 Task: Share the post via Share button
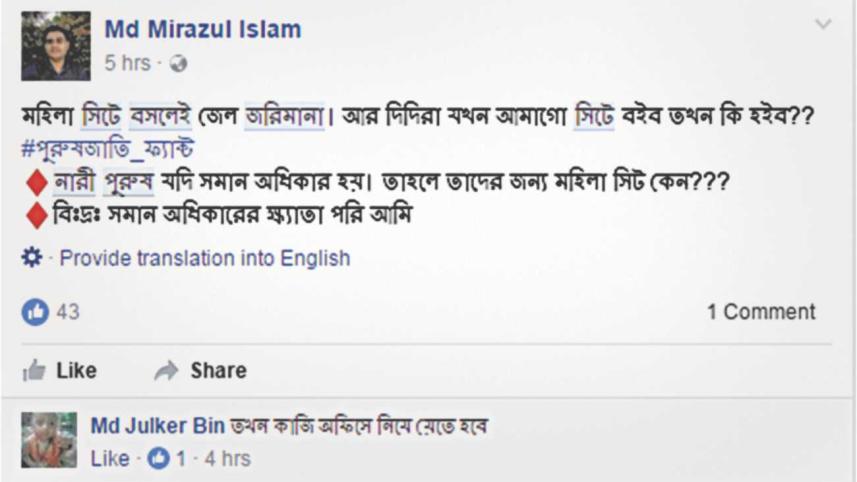[217, 370]
